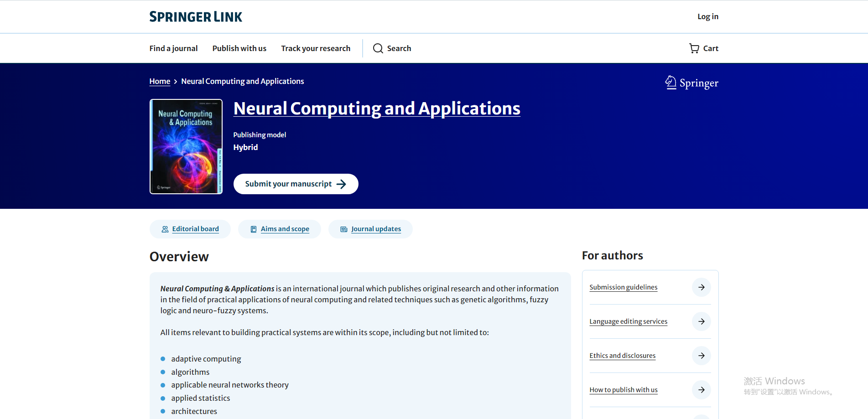Click 'applicable neural networks theory' list item
The width and height of the screenshot is (868, 419).
point(230,385)
